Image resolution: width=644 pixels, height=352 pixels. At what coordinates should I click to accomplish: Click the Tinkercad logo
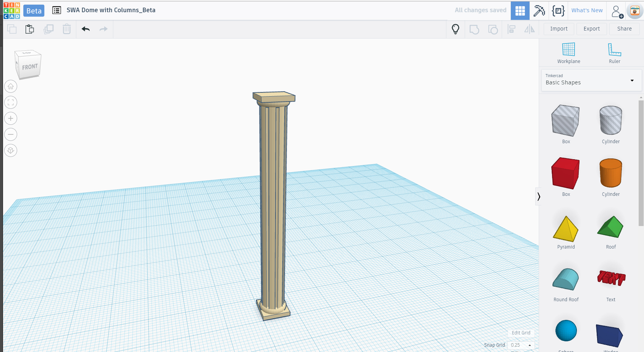11,11
